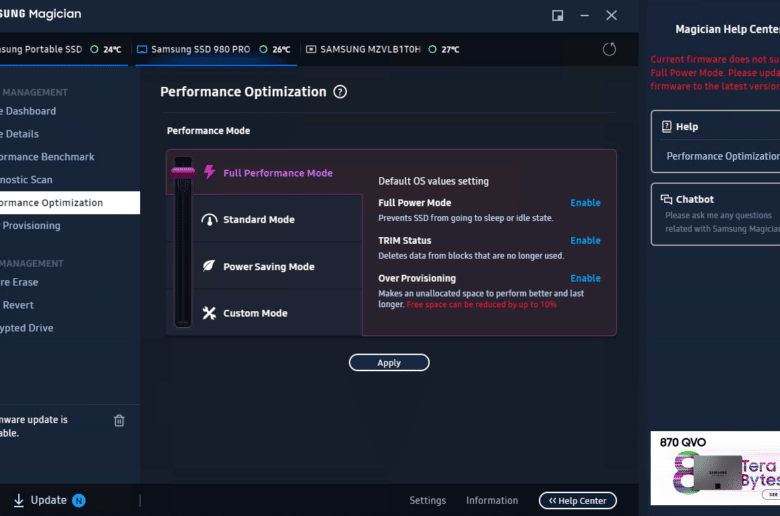
Task: Click Enable for Over Provisioning
Action: [x=585, y=278]
